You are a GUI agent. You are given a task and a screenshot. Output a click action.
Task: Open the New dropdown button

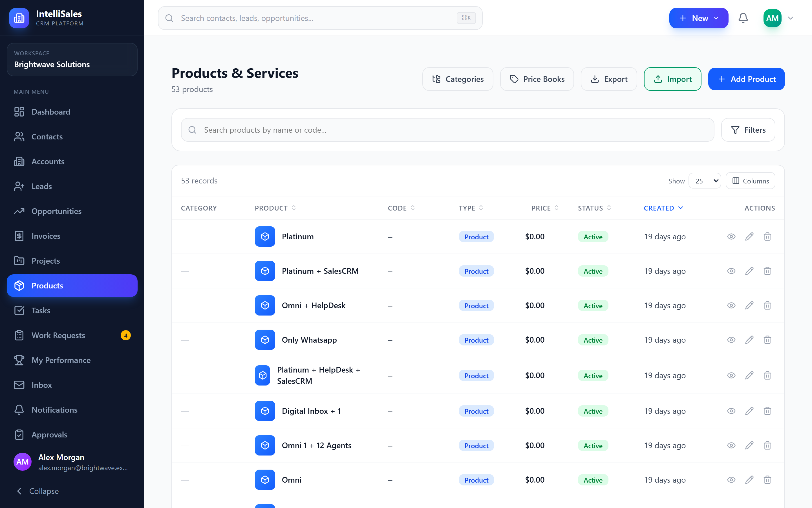(x=699, y=18)
